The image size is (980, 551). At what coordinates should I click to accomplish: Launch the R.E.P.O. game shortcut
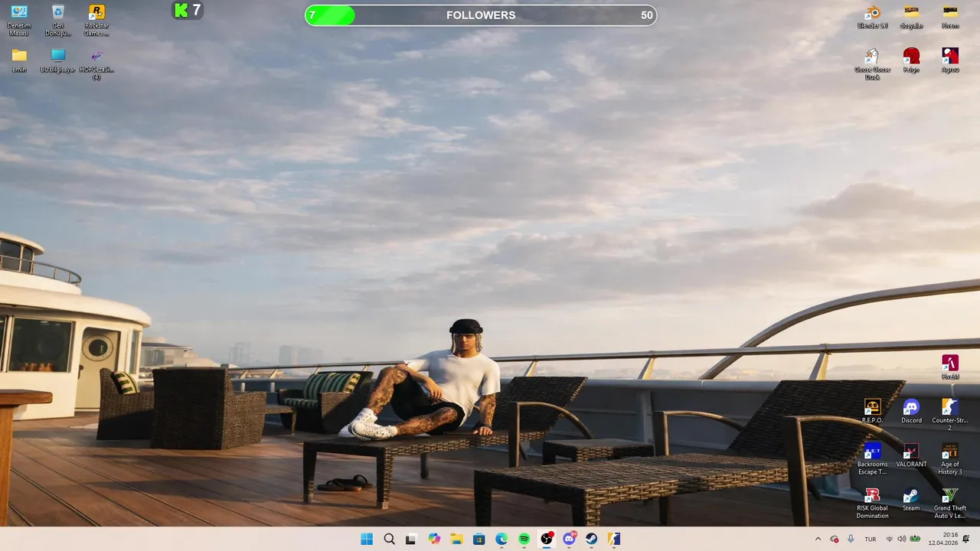click(872, 411)
